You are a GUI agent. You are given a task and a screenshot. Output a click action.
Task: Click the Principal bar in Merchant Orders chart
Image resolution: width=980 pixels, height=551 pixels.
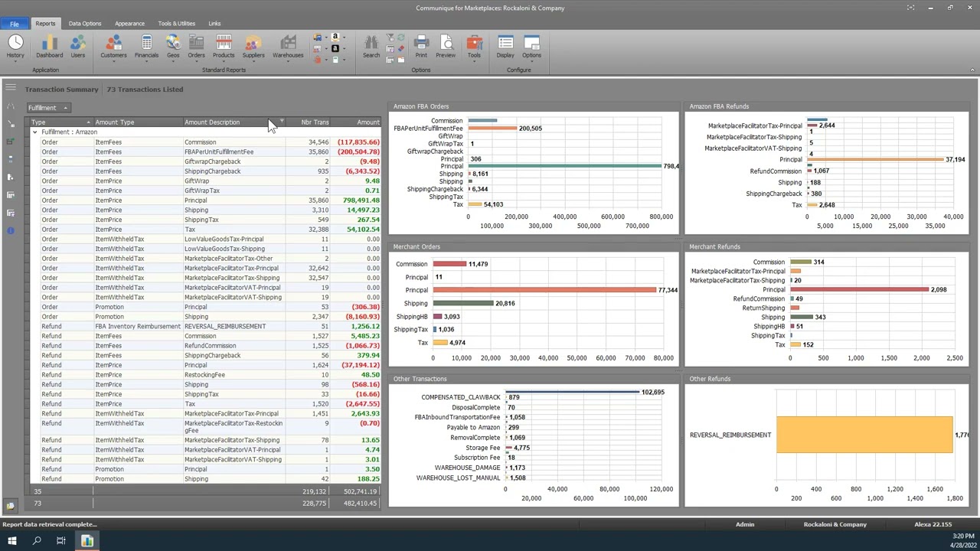(544, 290)
